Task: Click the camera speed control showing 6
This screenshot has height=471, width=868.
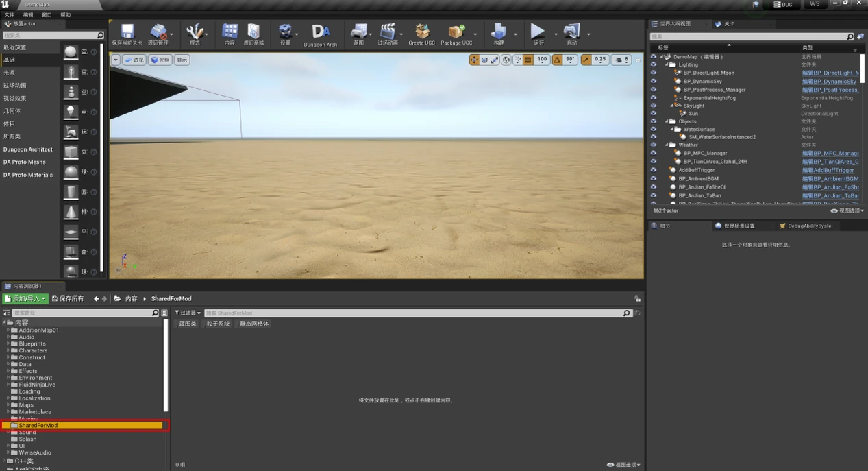Action: (x=621, y=60)
